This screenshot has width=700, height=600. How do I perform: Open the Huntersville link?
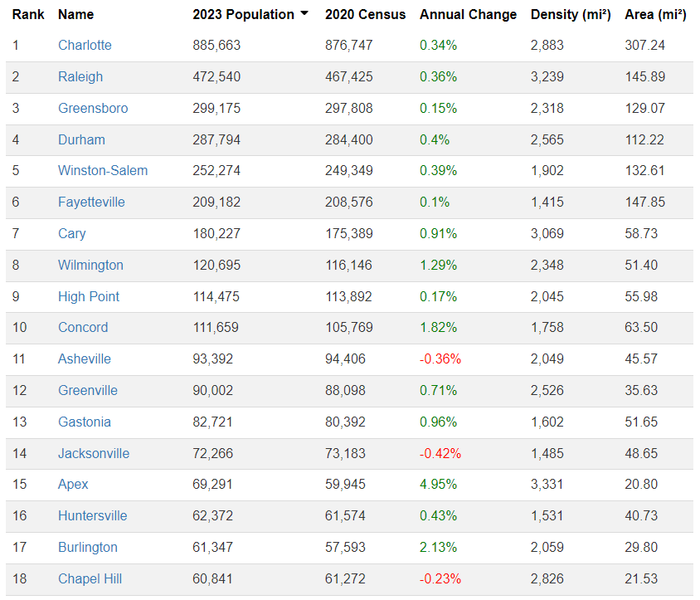click(92, 515)
